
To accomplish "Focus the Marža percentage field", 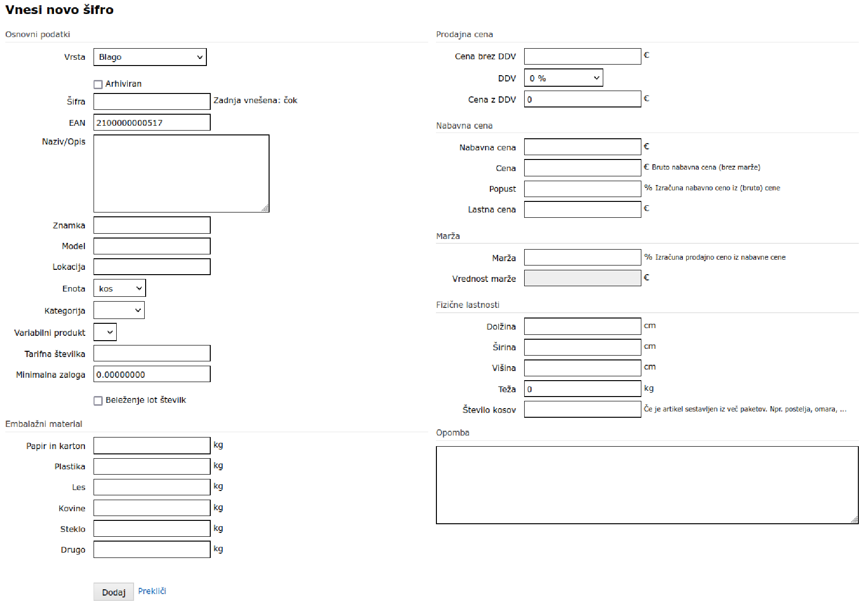I will pyautogui.click(x=583, y=258).
